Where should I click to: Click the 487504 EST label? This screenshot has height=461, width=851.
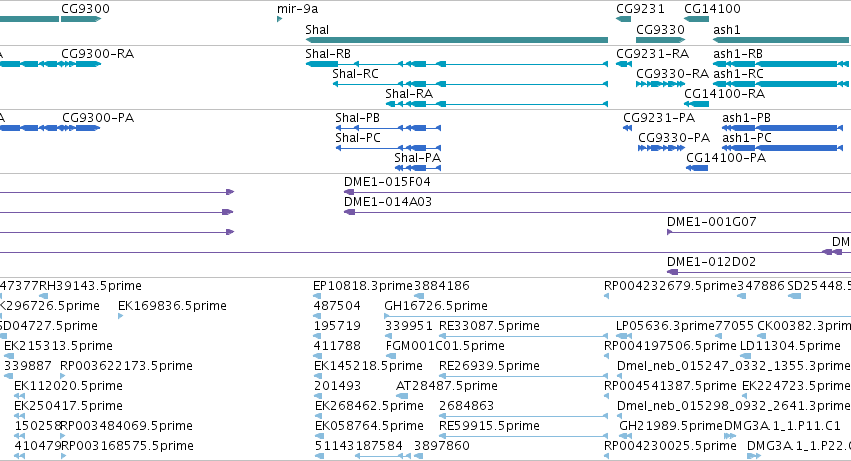(337, 306)
